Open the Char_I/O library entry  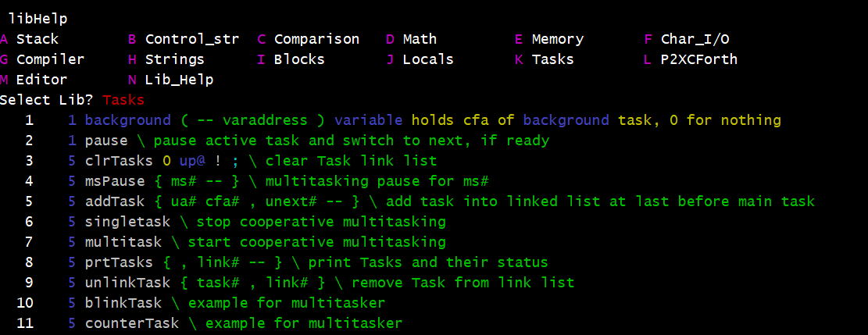click(x=695, y=39)
